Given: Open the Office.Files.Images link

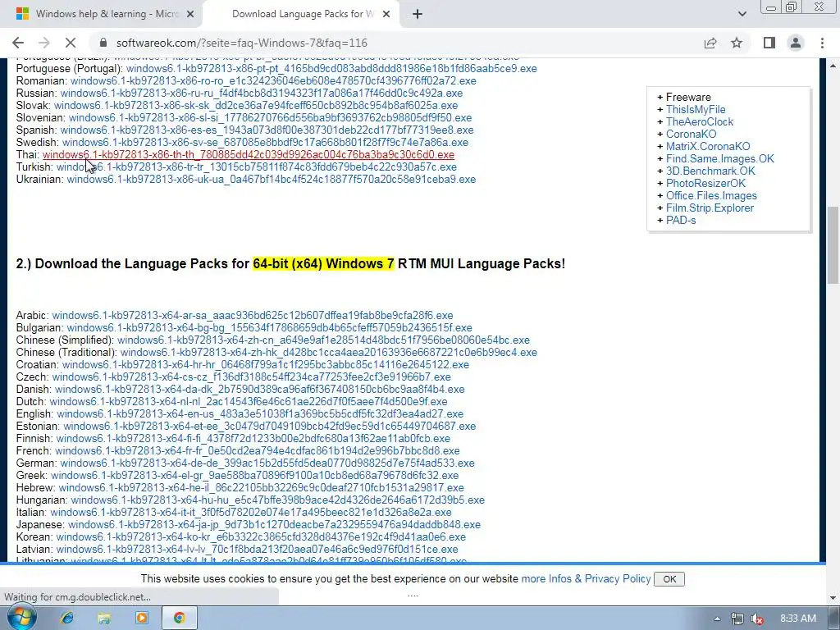Looking at the screenshot, I should point(711,195).
